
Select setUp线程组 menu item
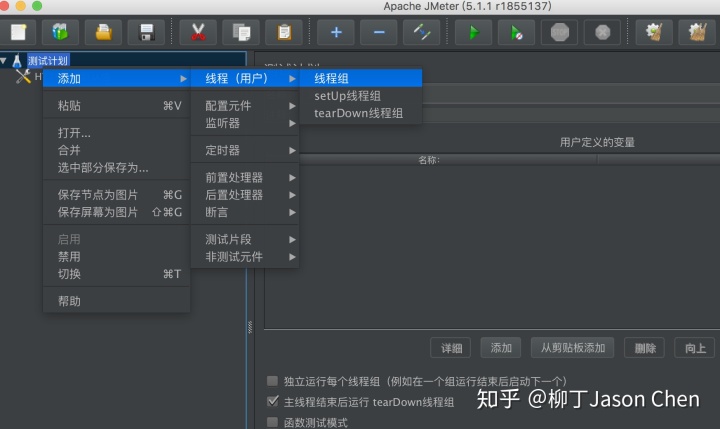361,96
